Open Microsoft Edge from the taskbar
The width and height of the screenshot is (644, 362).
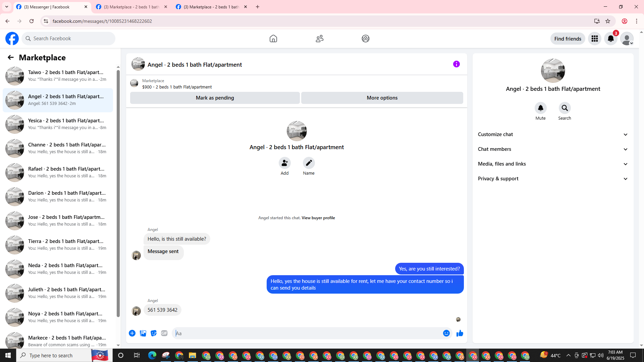tap(152, 355)
